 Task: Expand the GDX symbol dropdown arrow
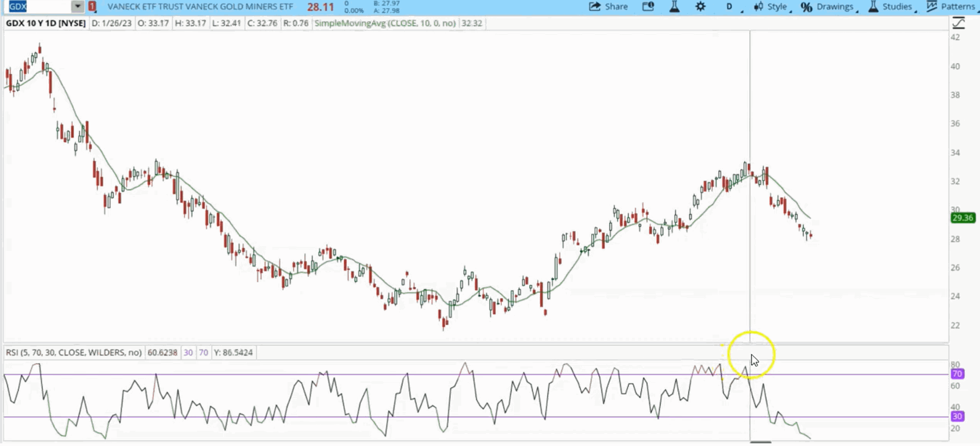pos(77,7)
